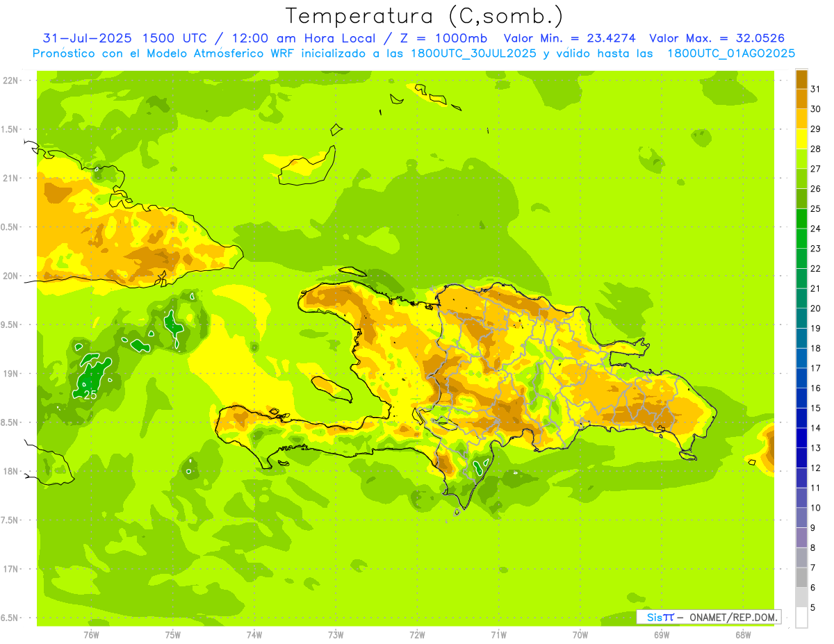Click the "10" color bar label

point(815,508)
